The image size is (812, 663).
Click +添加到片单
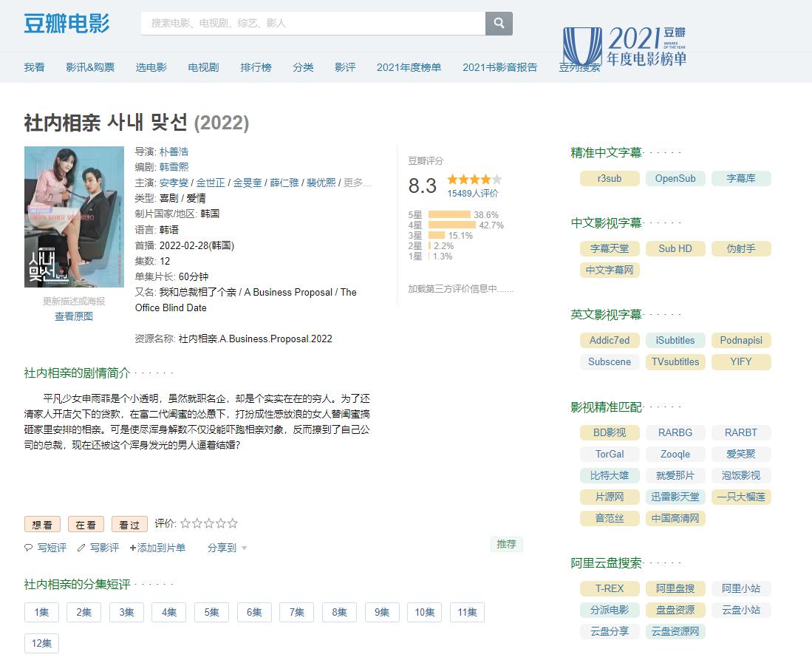pyautogui.click(x=157, y=548)
